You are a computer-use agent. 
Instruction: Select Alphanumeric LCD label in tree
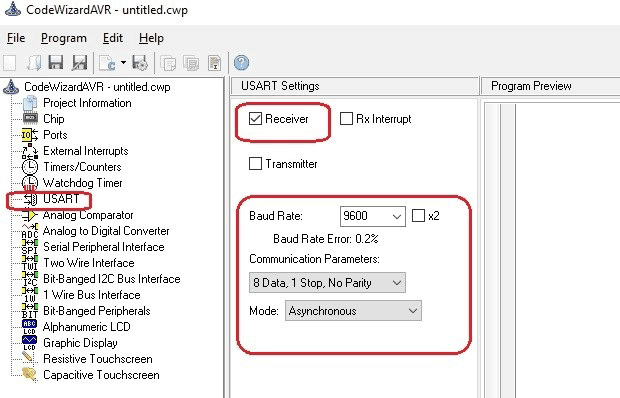pos(87,327)
